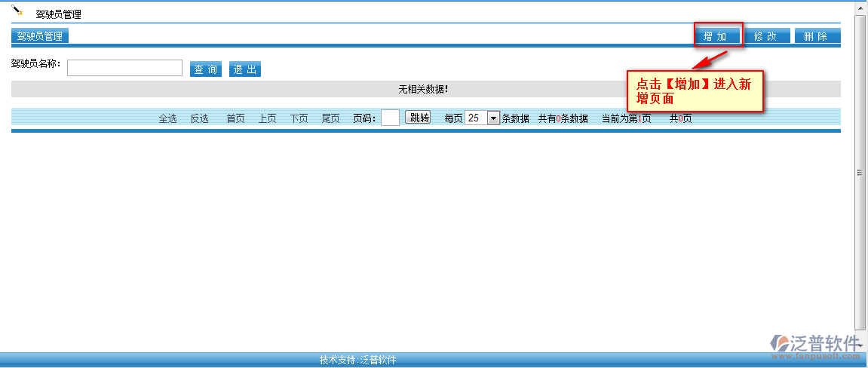Click the 共有0条数据 record count text
The height and width of the screenshot is (368, 868).
[x=563, y=118]
